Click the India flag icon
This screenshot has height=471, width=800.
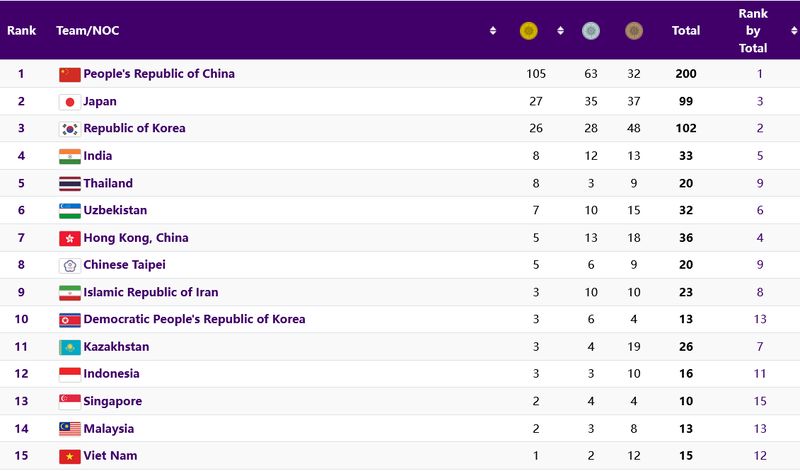coord(70,157)
